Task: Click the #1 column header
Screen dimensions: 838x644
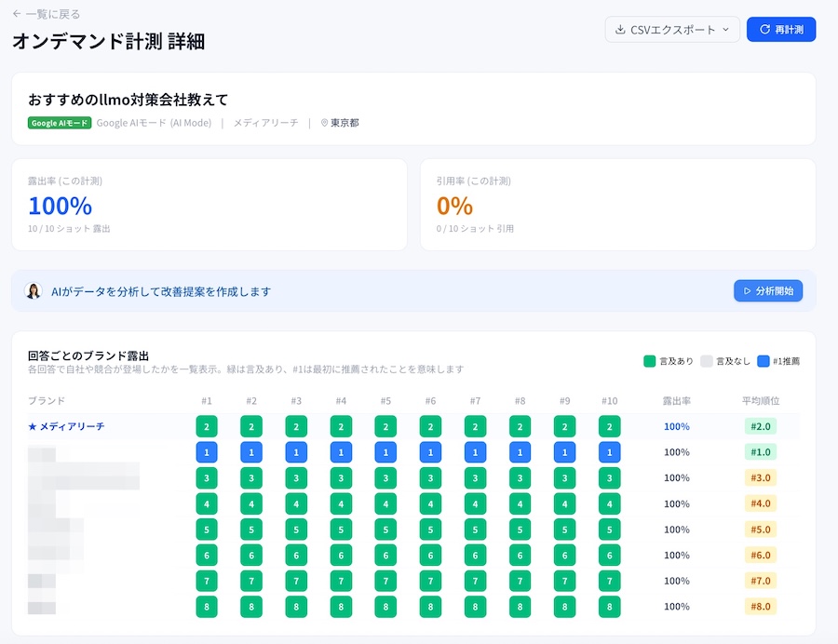Action: [x=207, y=400]
